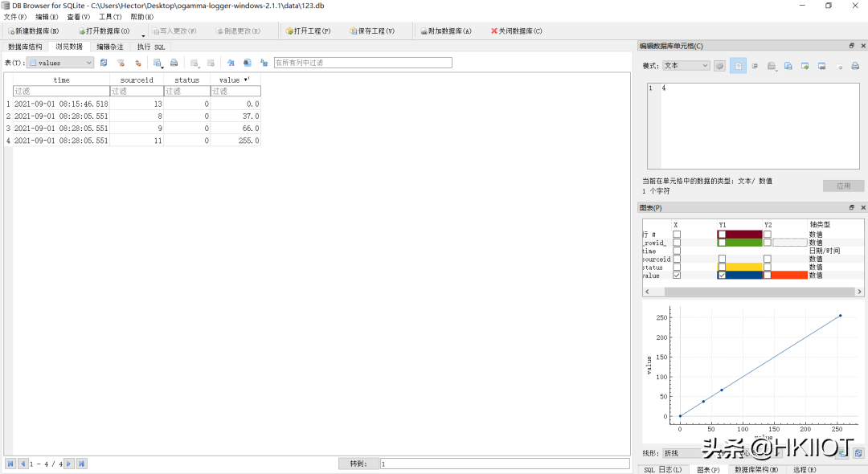Image resolution: width=868 pixels, height=474 pixels.
Task: Clear all filters icon in browse toolbar
Action: 121,63
